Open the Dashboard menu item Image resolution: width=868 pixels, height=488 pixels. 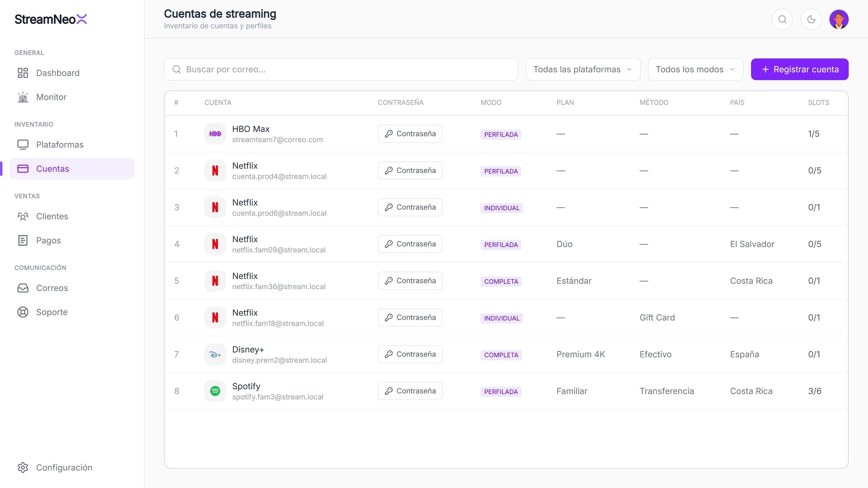click(x=72, y=73)
